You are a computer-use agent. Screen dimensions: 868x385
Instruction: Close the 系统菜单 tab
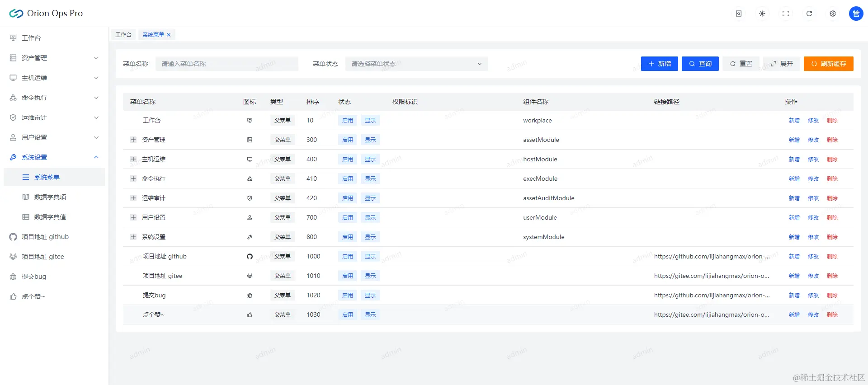pyautogui.click(x=169, y=35)
